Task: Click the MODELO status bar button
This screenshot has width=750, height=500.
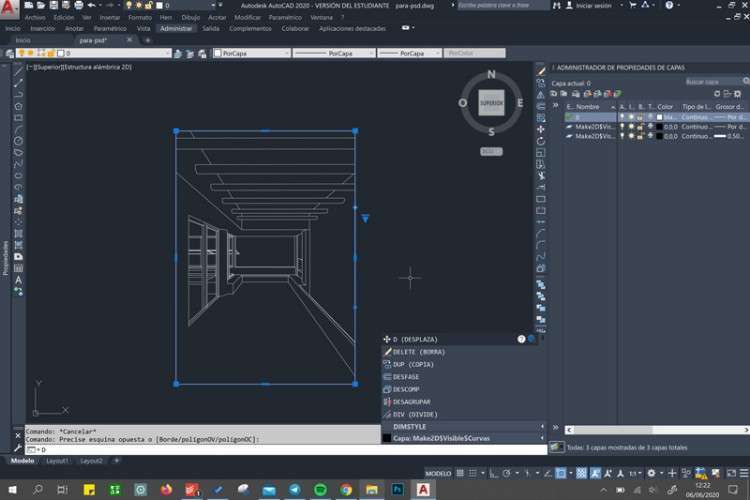Action: coord(438,473)
